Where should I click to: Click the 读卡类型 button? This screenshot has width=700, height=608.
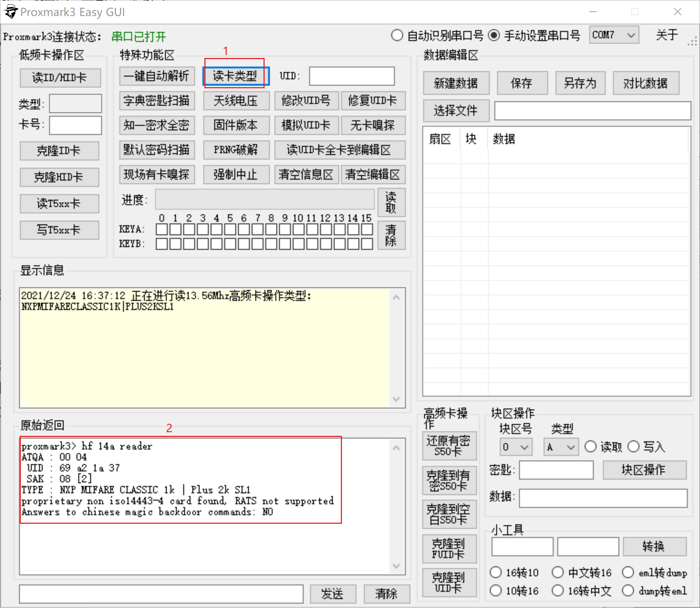tap(236, 76)
